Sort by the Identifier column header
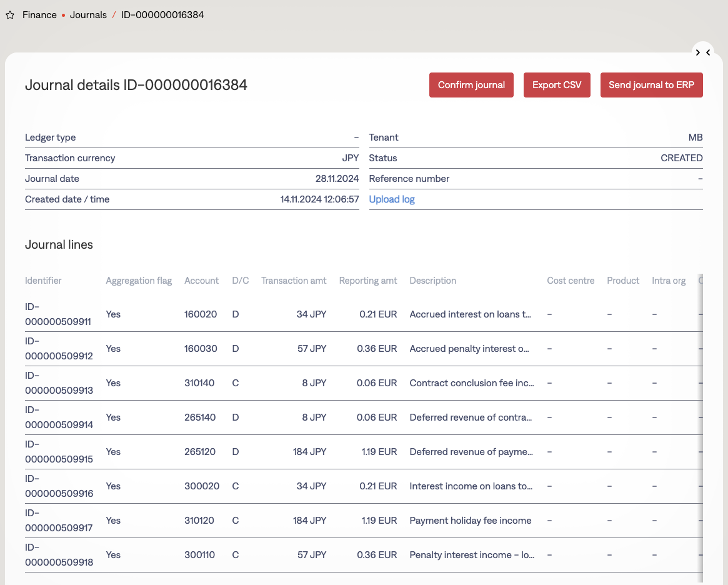 tap(43, 281)
